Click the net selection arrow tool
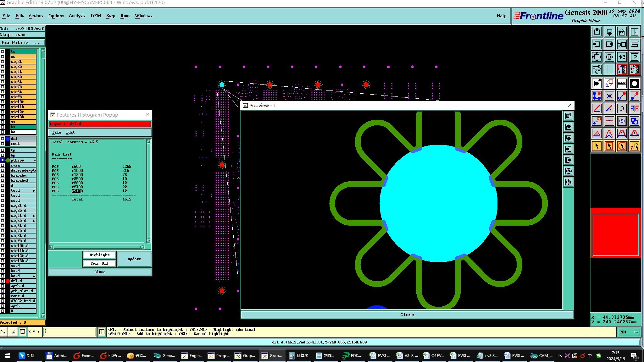The image size is (644, 362). [634, 146]
